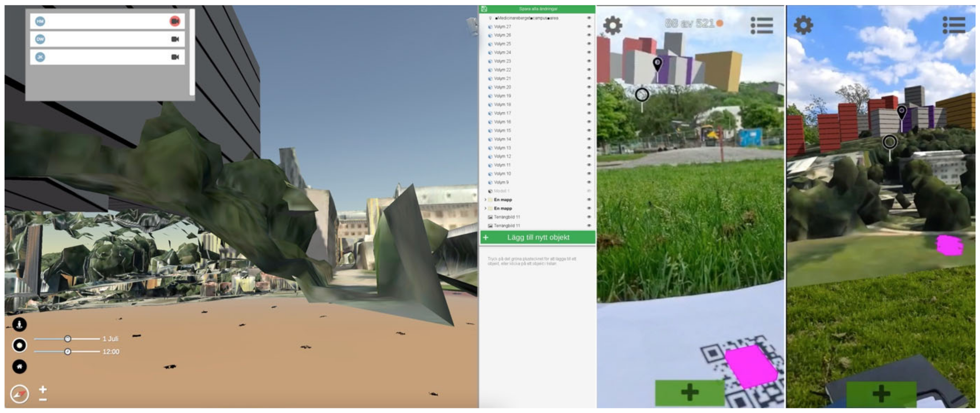The image size is (980, 413).
Task: Click the 1 Juli date slider handle
Action: [67, 339]
